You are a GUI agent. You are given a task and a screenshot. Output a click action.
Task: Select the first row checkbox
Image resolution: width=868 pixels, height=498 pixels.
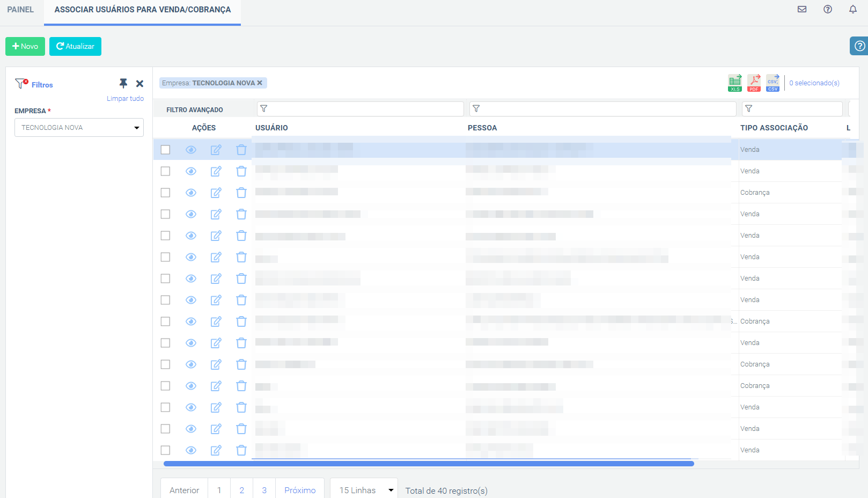165,150
